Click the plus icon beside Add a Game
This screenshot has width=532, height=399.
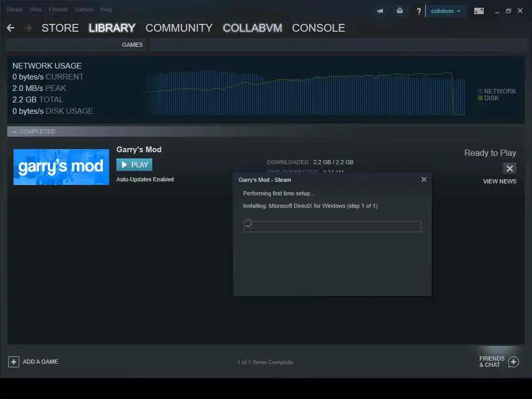[x=14, y=362]
